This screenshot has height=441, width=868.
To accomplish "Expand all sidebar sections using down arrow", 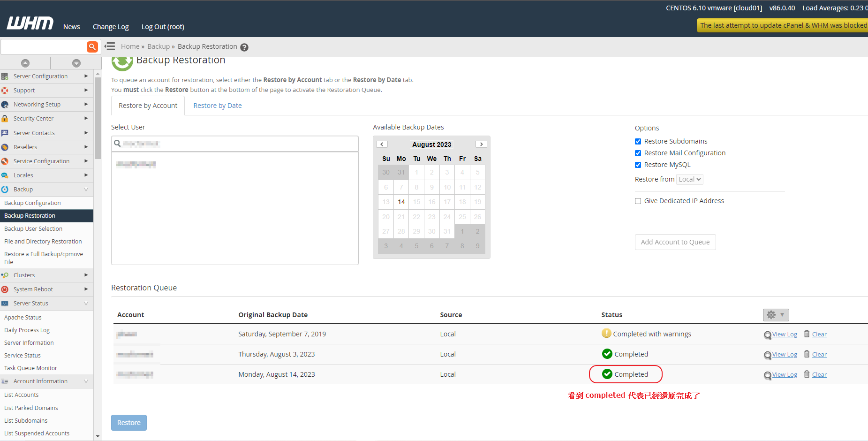I will [x=76, y=63].
